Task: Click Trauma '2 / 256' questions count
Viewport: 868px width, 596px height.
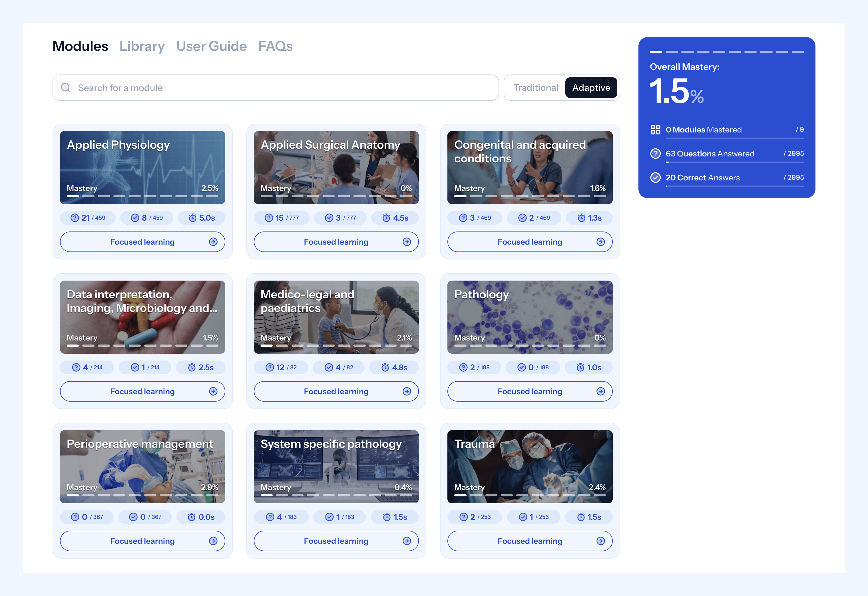Action: click(481, 517)
